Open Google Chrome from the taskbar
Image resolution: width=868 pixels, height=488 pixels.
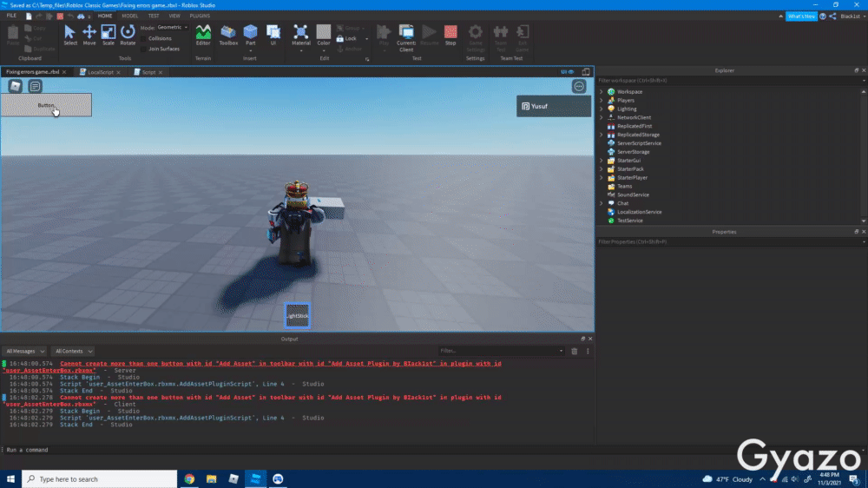click(x=189, y=479)
